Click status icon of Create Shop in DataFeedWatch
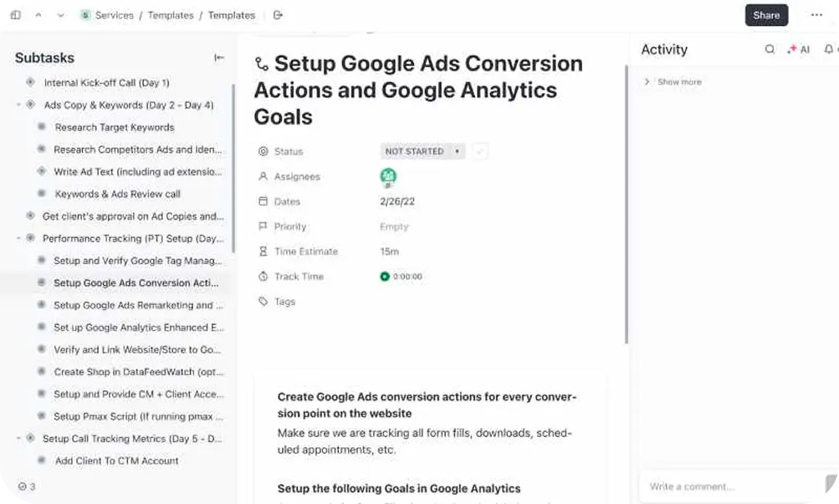 click(x=41, y=371)
